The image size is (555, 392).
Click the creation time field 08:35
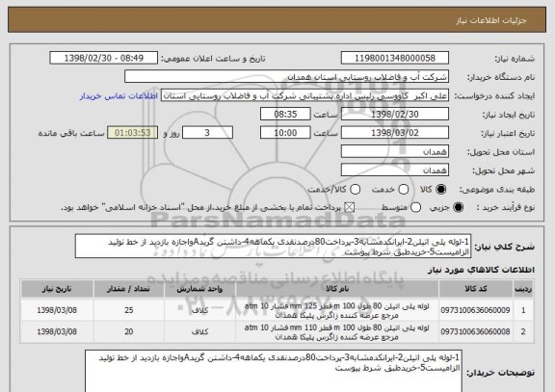pos(285,115)
